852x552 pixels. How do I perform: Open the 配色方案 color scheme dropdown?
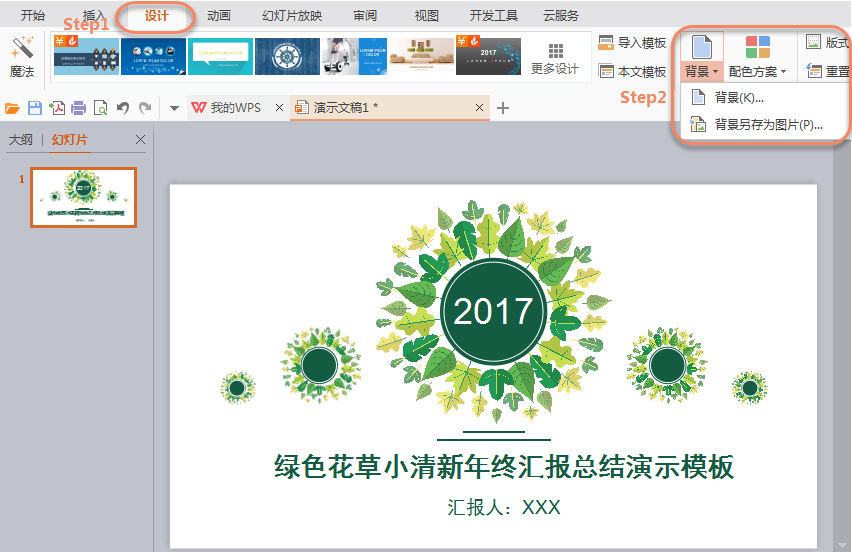tap(757, 72)
